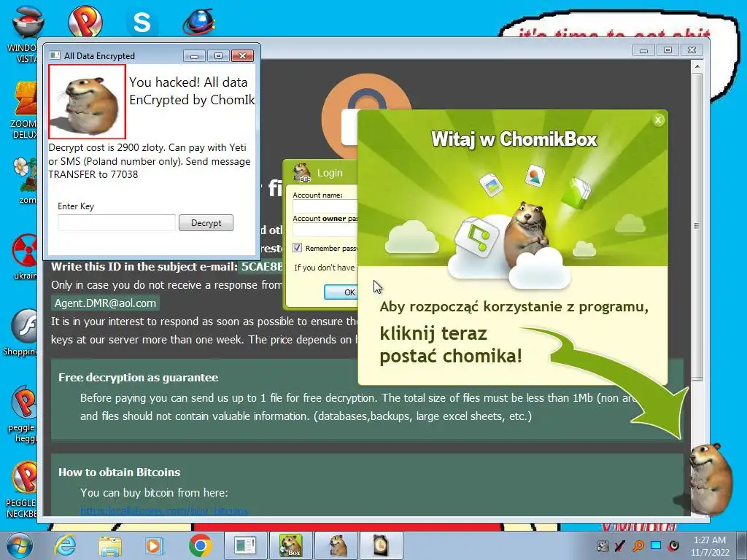Viewport: 747px width, 560px height.
Task: Click the hamster picture in All Data Encrypted window
Action: click(x=87, y=101)
